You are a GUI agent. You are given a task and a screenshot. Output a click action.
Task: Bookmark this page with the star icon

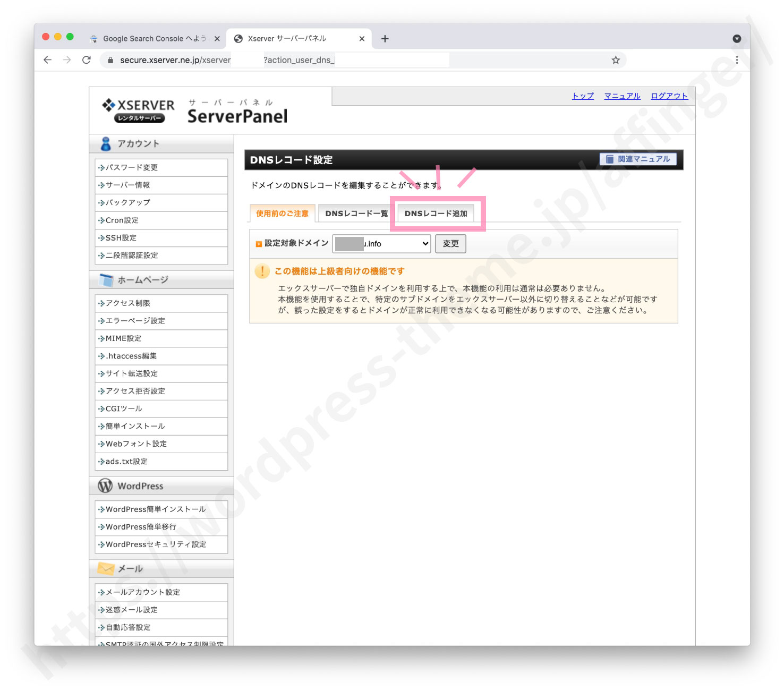pos(616,60)
